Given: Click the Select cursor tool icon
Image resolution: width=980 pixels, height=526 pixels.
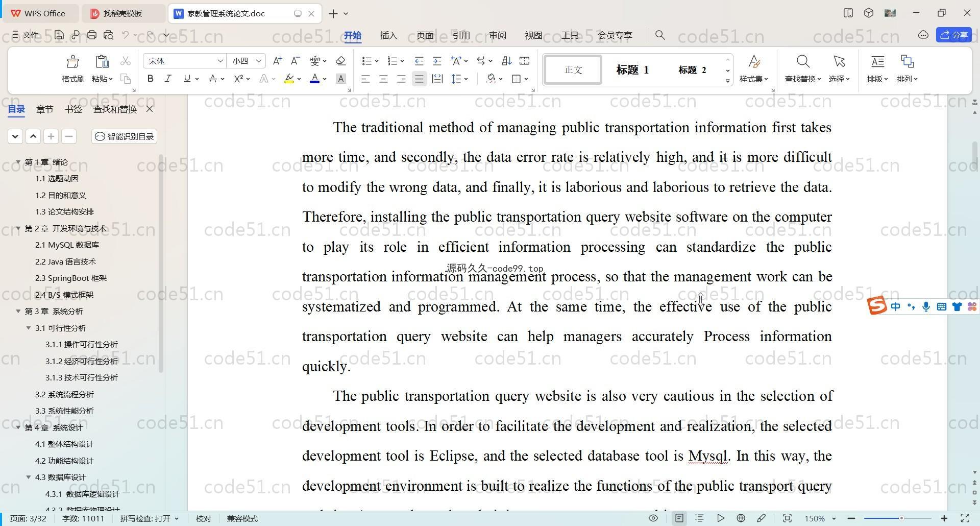Looking at the screenshot, I should tap(839, 62).
